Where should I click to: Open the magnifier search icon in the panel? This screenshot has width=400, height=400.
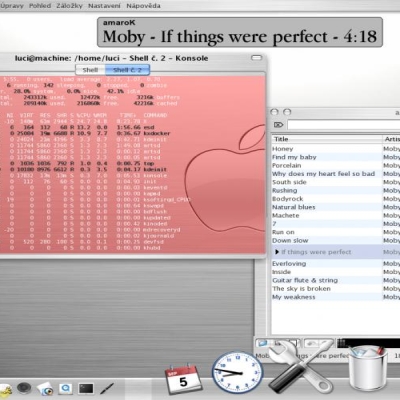coord(66,389)
